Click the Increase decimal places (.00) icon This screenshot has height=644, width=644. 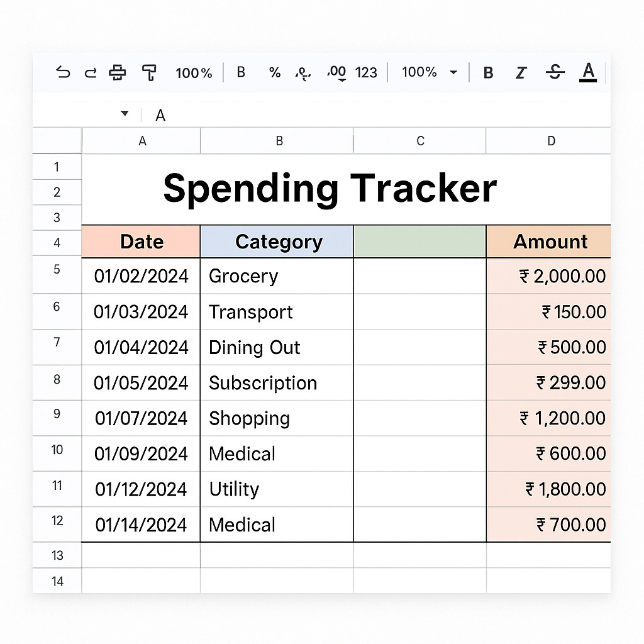[x=337, y=73]
